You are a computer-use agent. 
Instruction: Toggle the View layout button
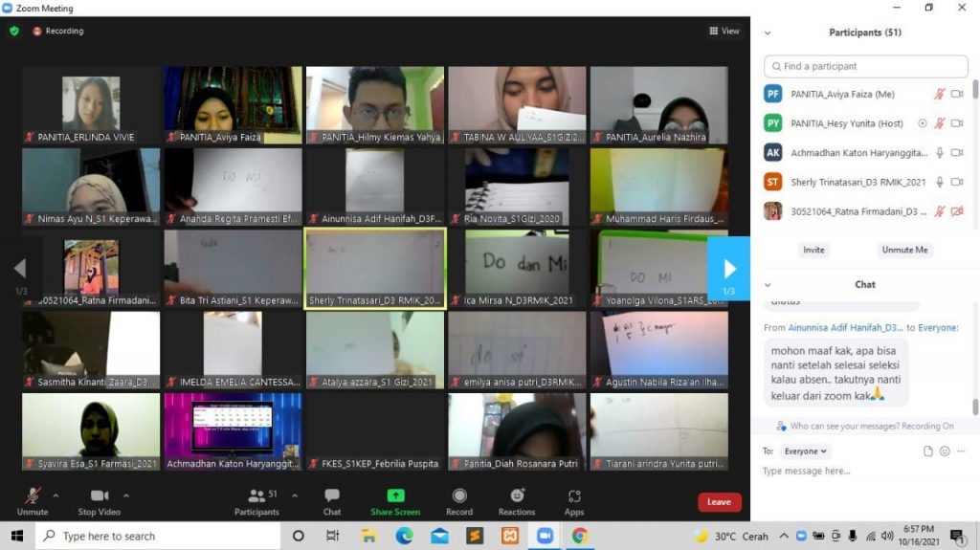click(x=724, y=31)
